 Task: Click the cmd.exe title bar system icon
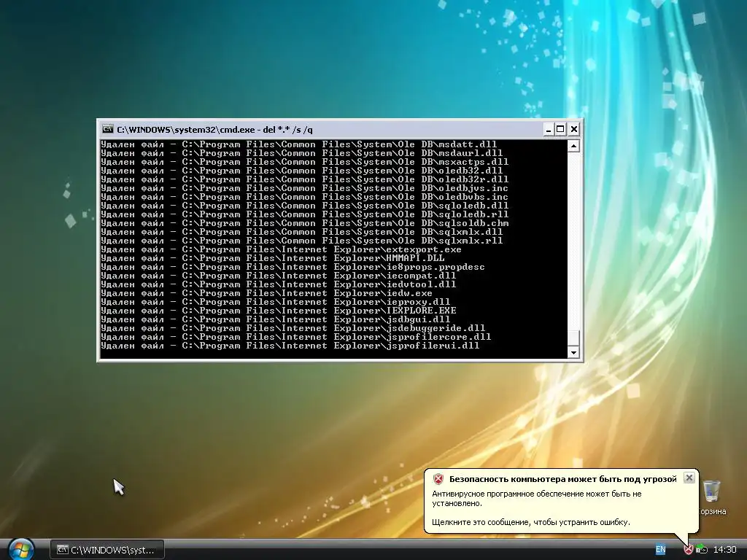(108, 129)
